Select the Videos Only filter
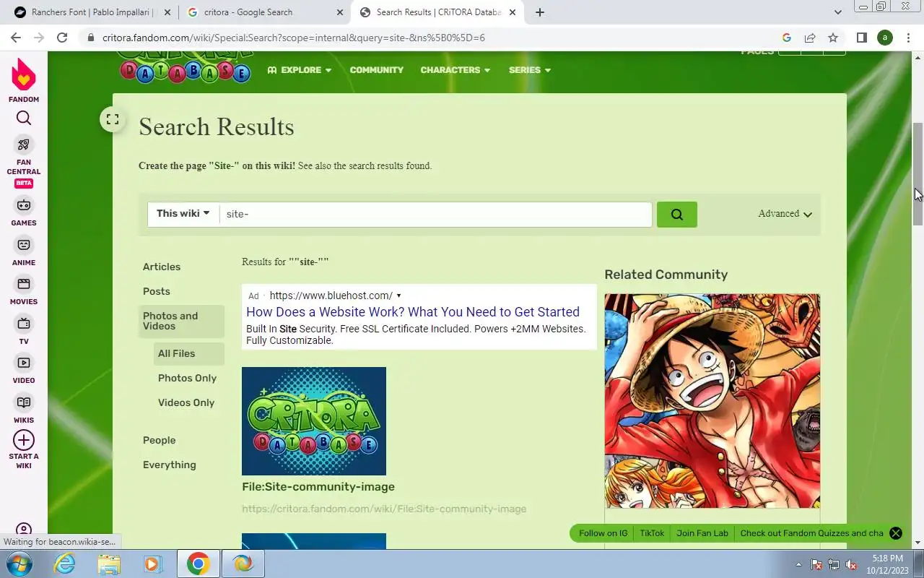 pos(186,402)
